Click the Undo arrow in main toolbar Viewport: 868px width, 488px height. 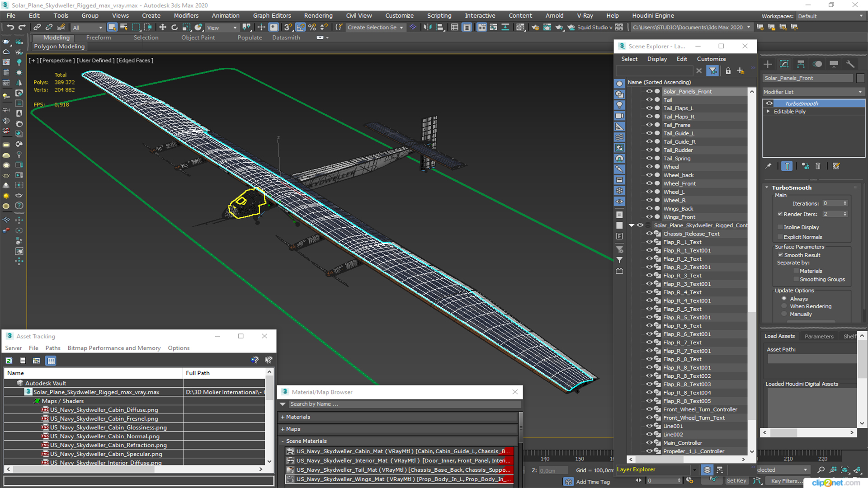pos(10,28)
